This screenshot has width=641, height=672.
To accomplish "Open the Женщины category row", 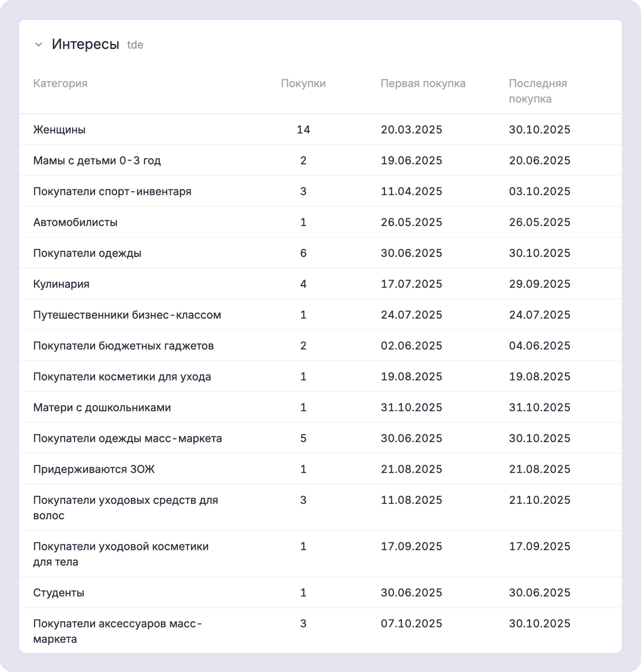I will pos(60,129).
